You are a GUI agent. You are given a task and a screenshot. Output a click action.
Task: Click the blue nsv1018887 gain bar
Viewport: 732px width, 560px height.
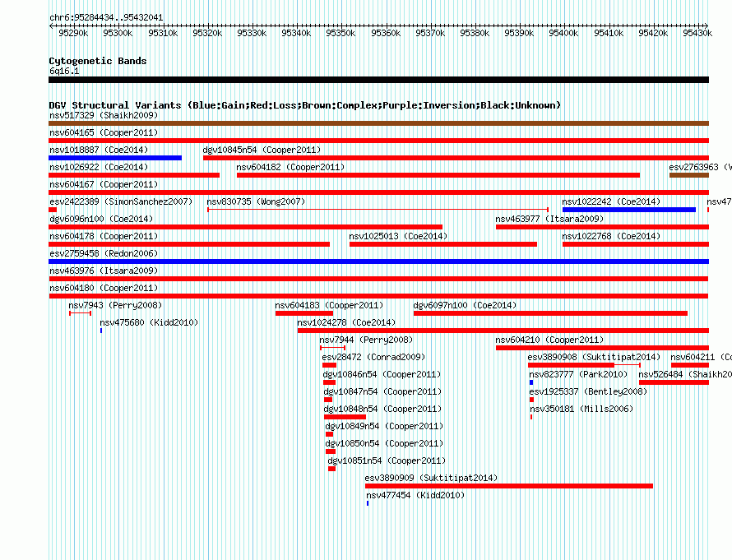tap(115, 158)
